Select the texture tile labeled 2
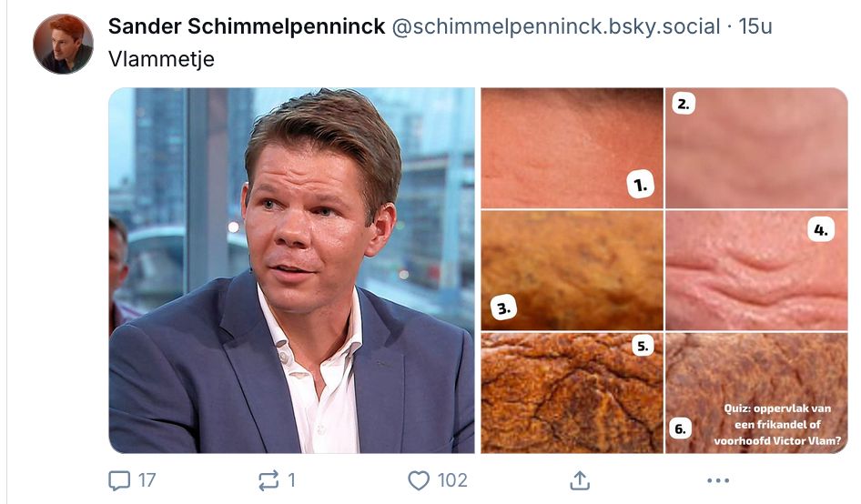The height and width of the screenshot is (504, 861). [756, 148]
